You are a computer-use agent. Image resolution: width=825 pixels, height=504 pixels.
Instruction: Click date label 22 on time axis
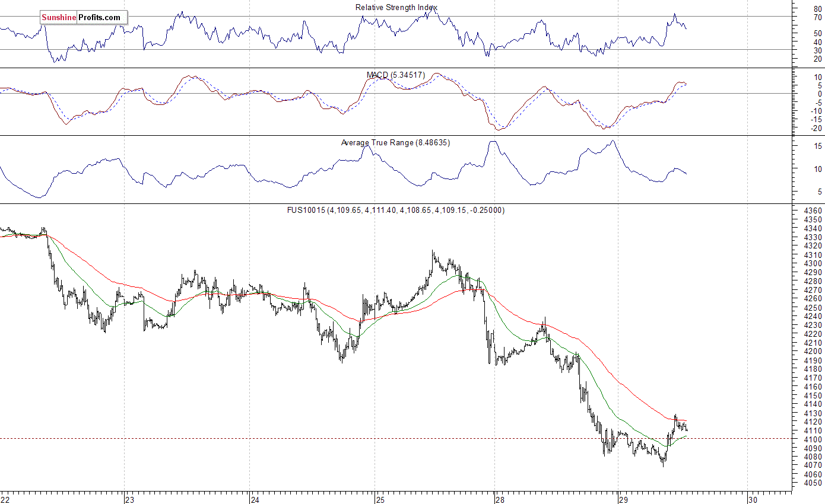[x=5, y=499]
